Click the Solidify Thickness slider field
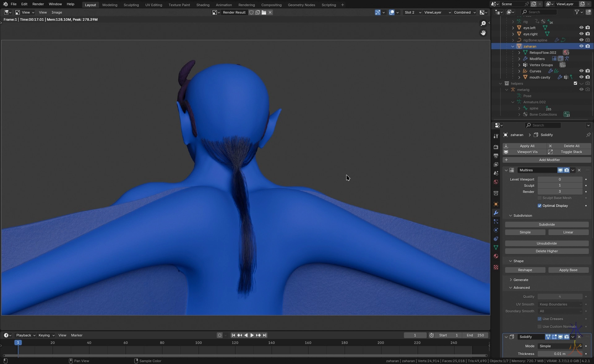The width and height of the screenshot is (594, 364). [x=560, y=354]
